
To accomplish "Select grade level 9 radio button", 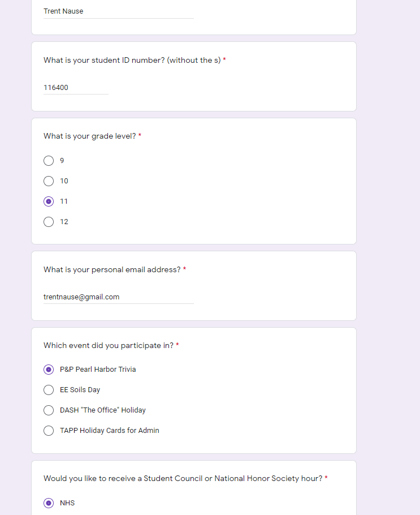I will (49, 161).
